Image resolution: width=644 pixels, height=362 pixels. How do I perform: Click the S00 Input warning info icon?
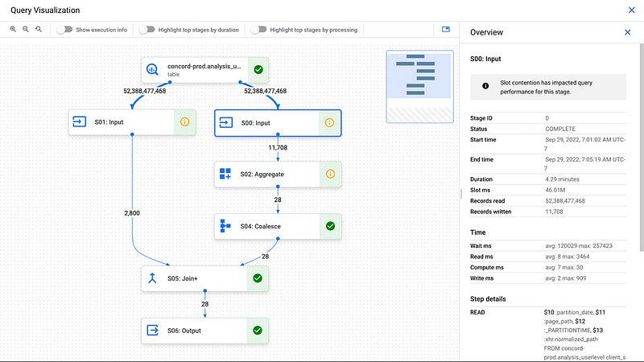[329, 123]
